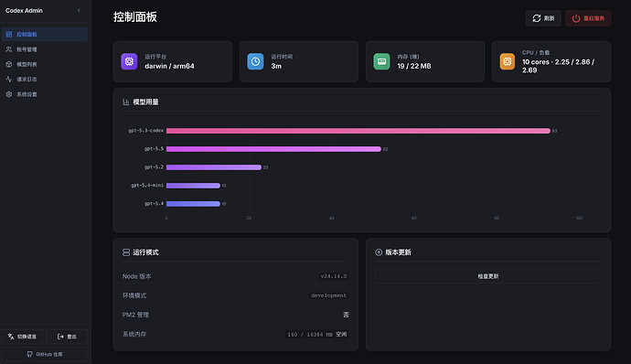Open 系统设置 system settings
Screen dimensions: 631x364
[44, 94]
